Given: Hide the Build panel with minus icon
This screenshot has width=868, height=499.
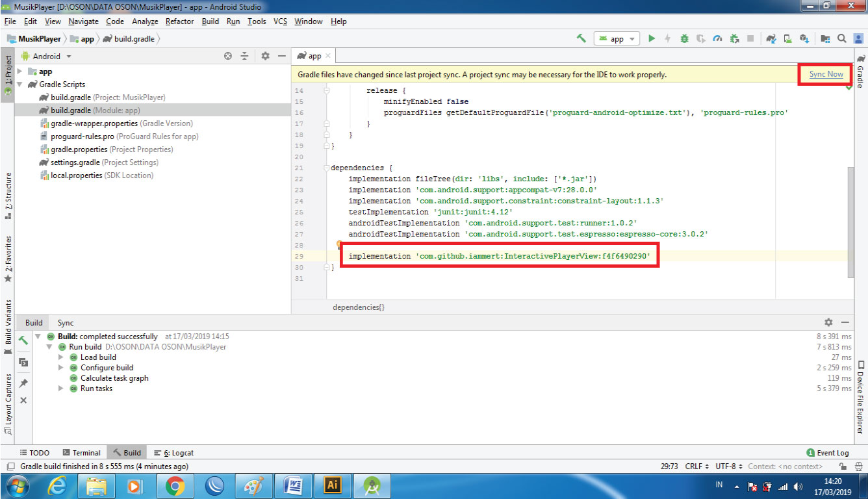Looking at the screenshot, I should pos(845,322).
